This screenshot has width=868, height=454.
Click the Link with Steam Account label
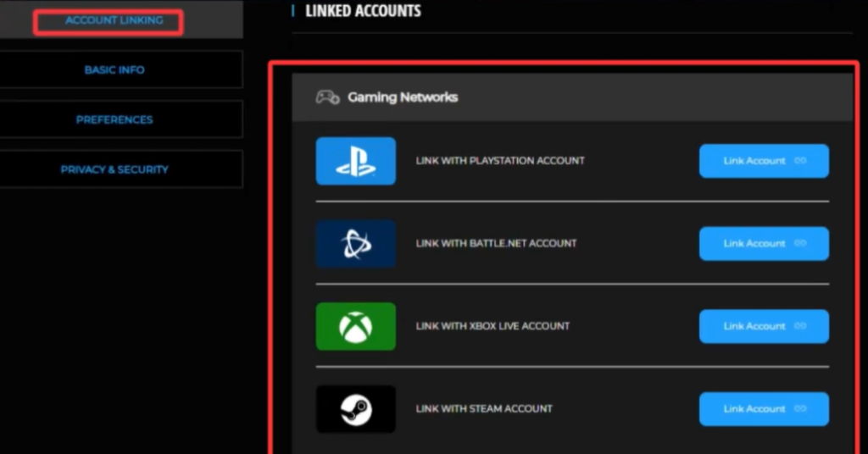coord(484,409)
